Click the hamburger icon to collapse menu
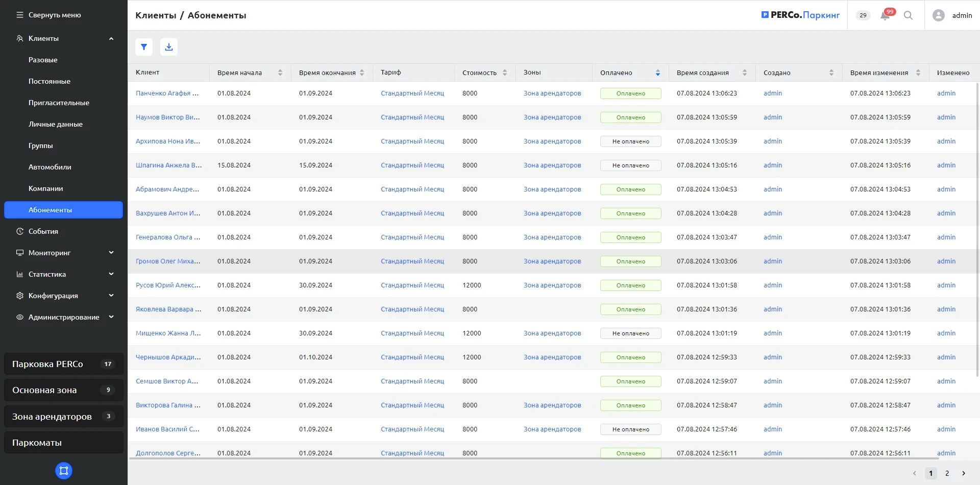Image resolution: width=980 pixels, height=485 pixels. pos(20,15)
